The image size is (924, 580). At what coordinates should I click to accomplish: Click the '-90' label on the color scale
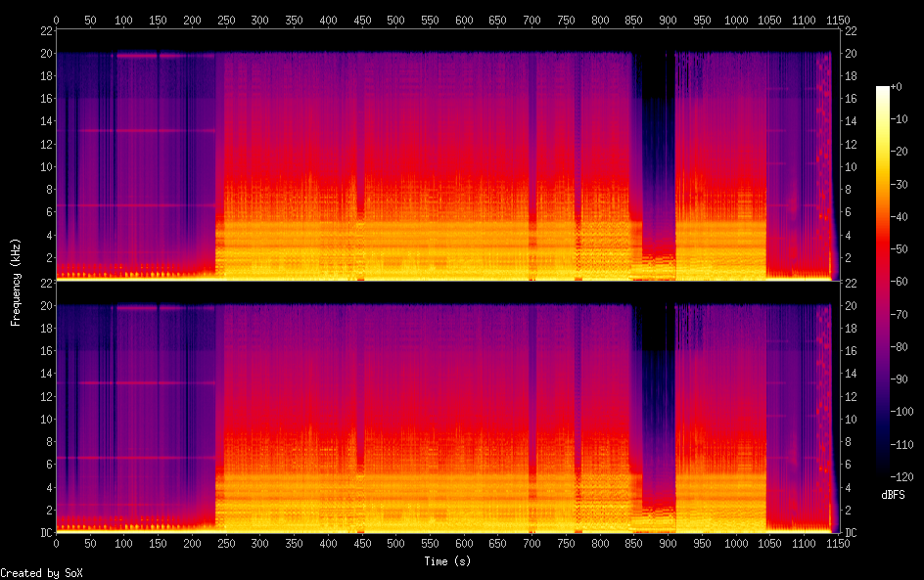coord(899,379)
